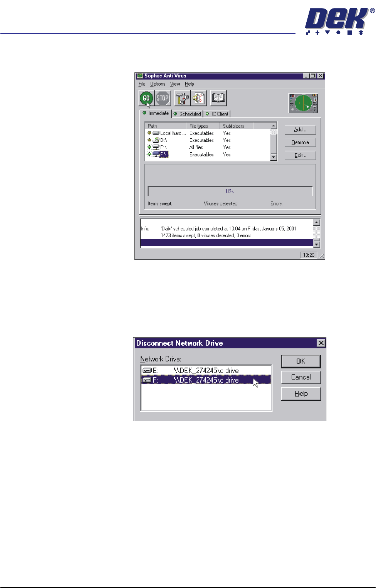
Task: Open the View menu
Action: point(175,84)
